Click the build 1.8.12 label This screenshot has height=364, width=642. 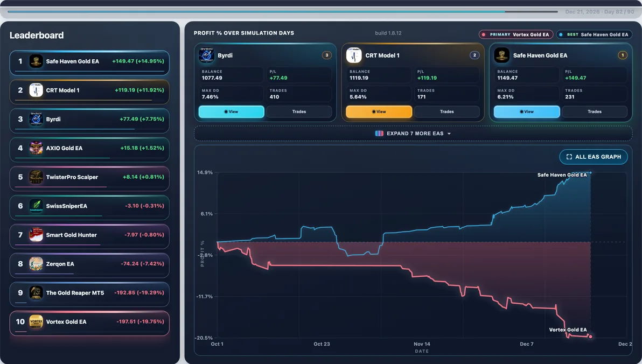coord(388,33)
